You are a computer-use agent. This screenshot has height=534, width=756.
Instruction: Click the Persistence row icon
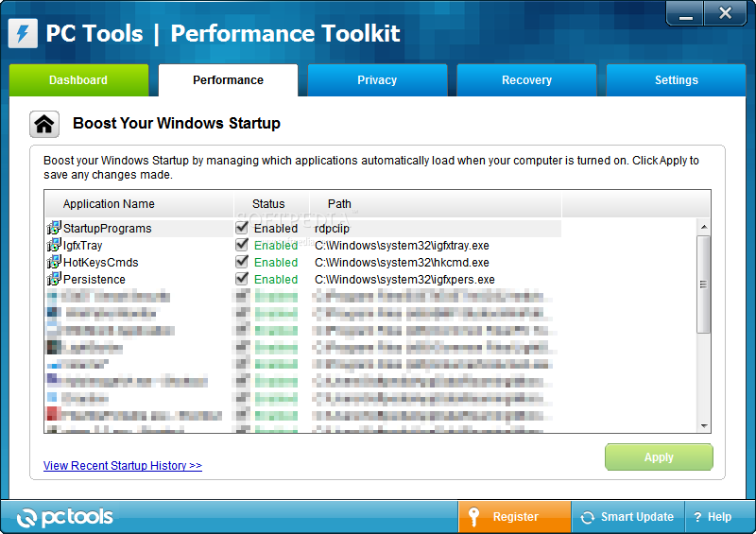pos(54,279)
